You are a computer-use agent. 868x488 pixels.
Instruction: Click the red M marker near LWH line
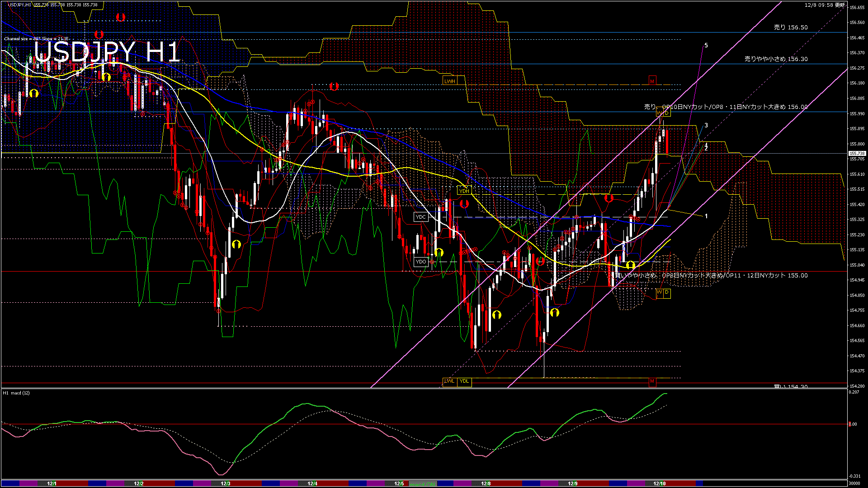pos(652,81)
